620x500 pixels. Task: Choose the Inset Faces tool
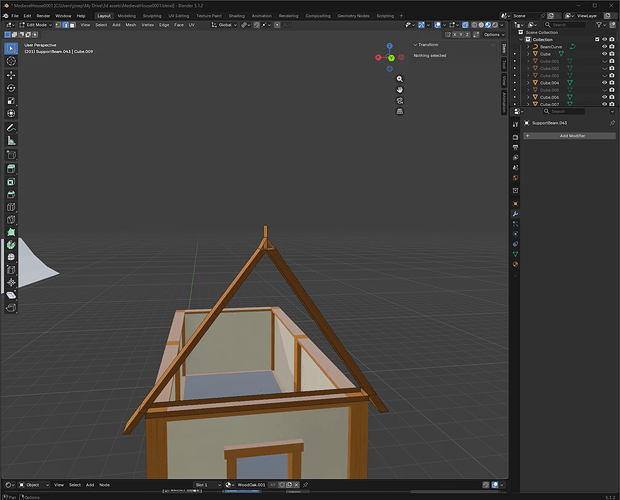click(11, 181)
